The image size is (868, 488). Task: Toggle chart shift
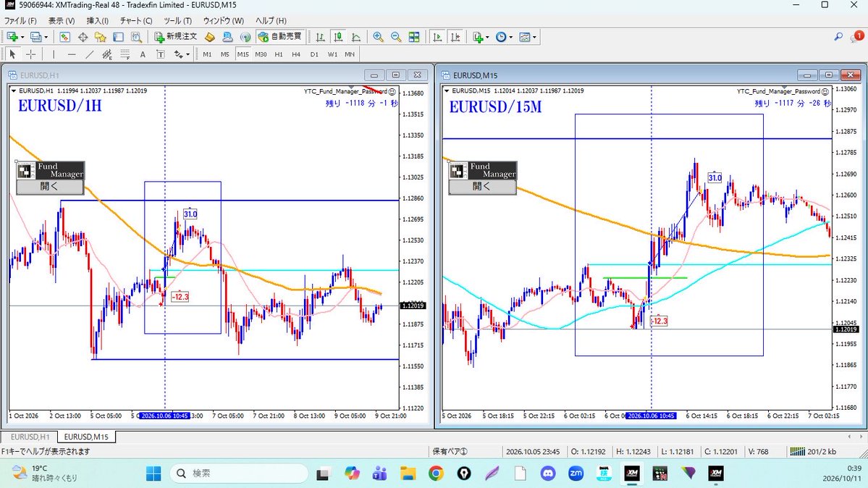(455, 37)
